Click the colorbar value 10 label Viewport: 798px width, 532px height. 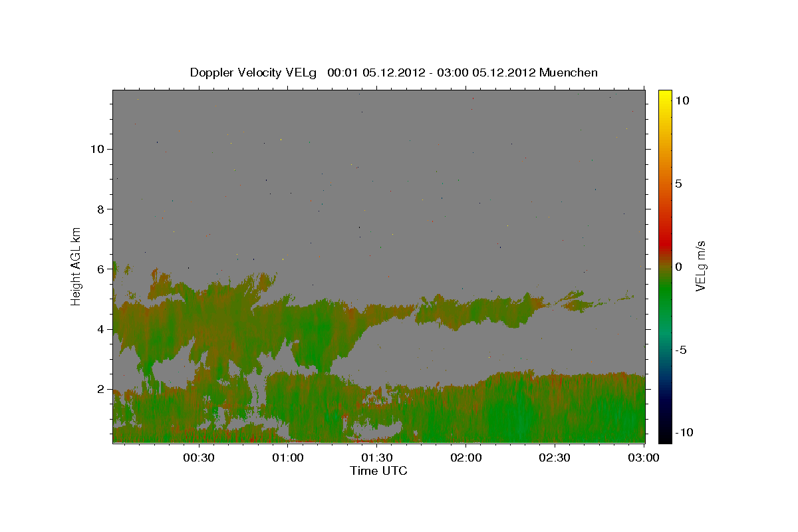tap(682, 100)
